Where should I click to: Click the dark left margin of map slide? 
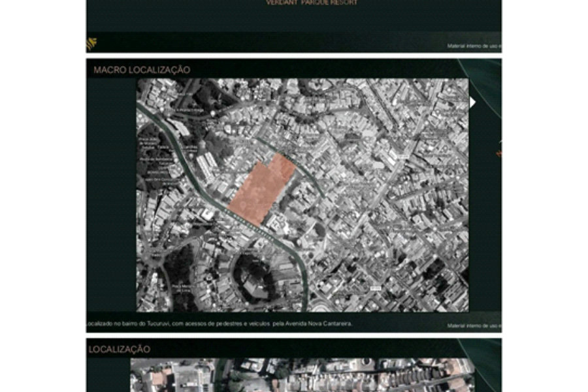(x=111, y=195)
